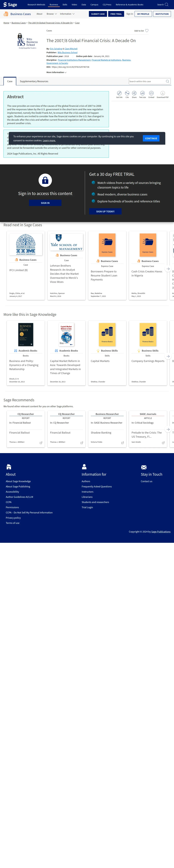Click Yale School of Management thumbnail
174x868 pixels.
(x=67, y=242)
